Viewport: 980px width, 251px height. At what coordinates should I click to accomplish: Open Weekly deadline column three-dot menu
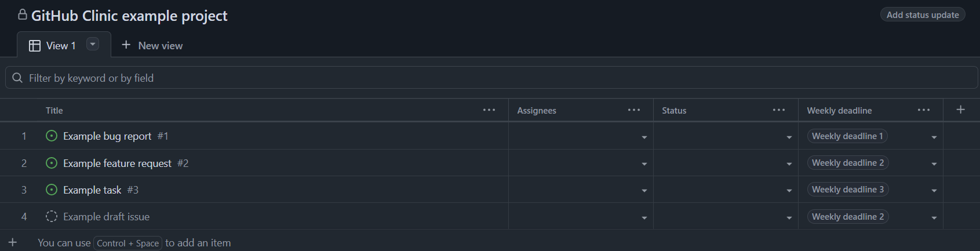924,110
